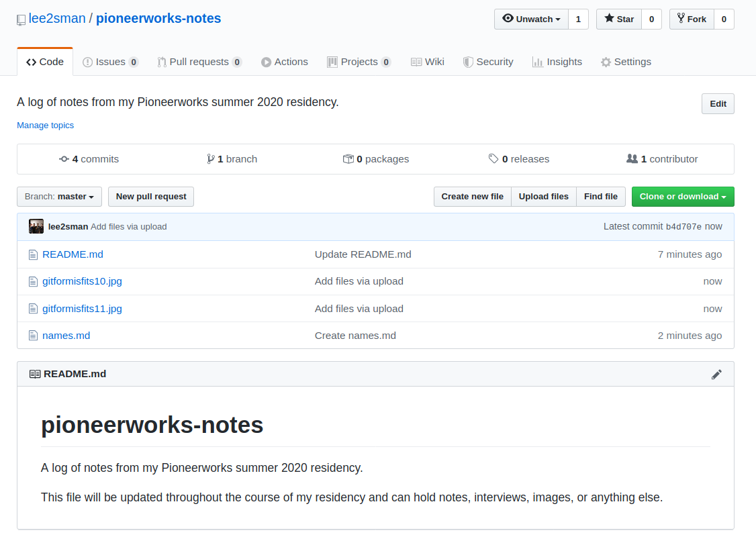Open the gitformisfits11.jpg file
The height and width of the screenshot is (545, 756).
[82, 309]
